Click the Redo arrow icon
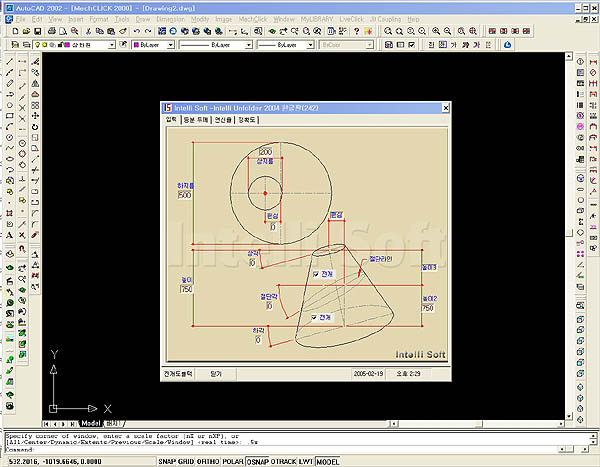Screen dimensions: 600x467 coord(148,31)
